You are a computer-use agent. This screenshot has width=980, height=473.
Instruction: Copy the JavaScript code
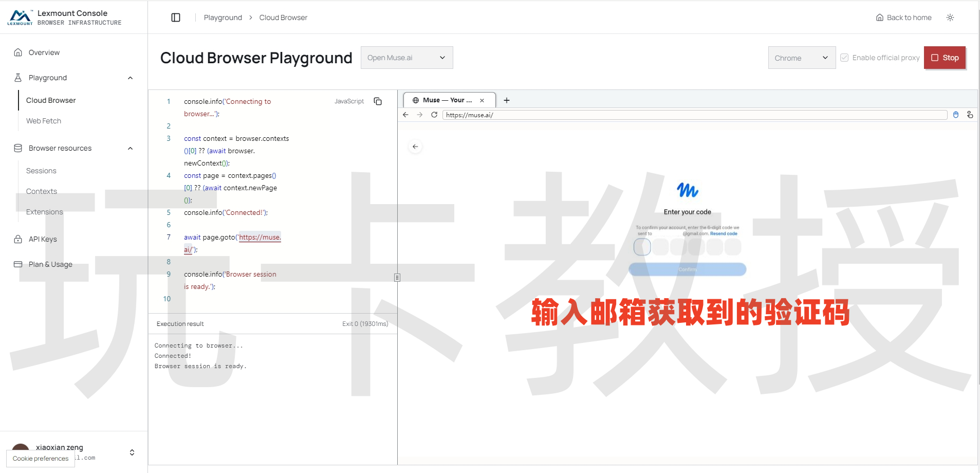coord(378,101)
